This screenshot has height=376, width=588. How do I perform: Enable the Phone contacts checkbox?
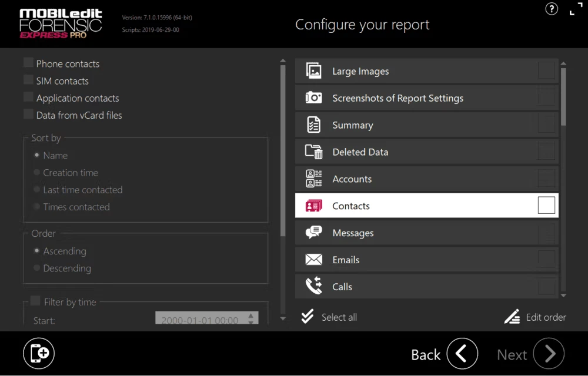(x=28, y=63)
